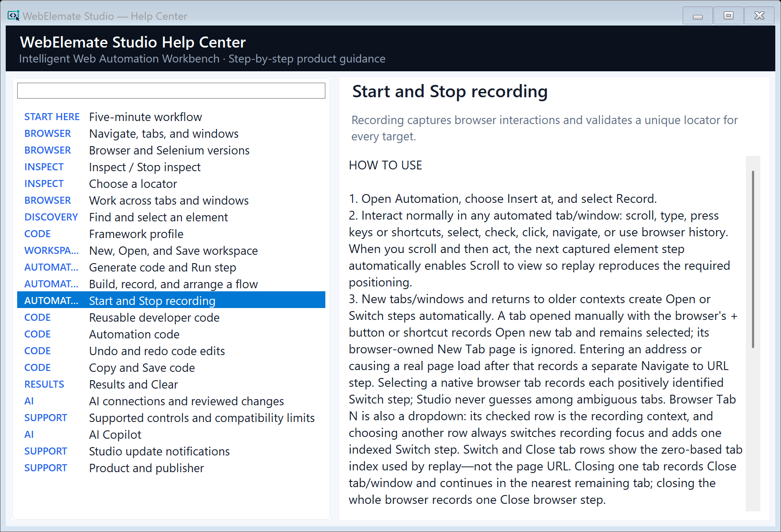Viewport: 781px width, 532px height.
Task: Select the AI Copilot topic
Action: click(171, 435)
